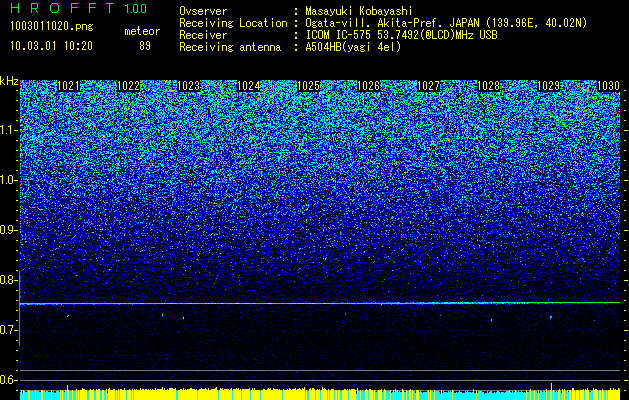
Task: Click the time marker 1028
Action: point(489,86)
